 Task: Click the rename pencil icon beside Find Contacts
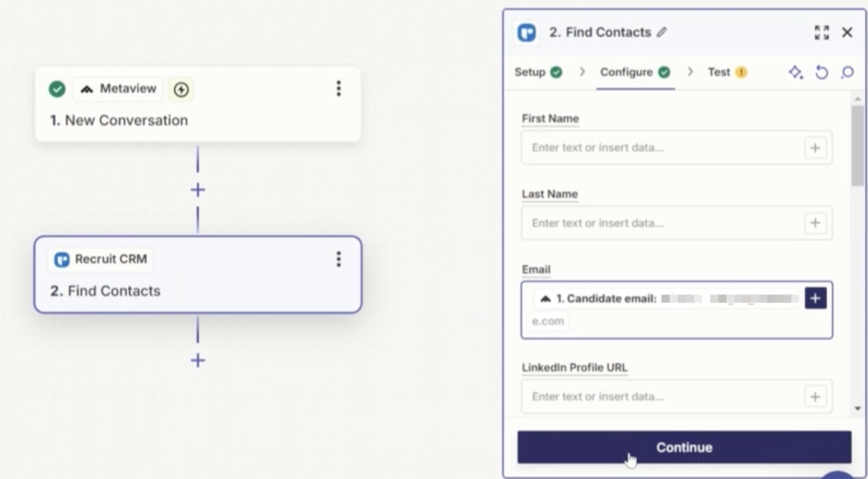[662, 32]
